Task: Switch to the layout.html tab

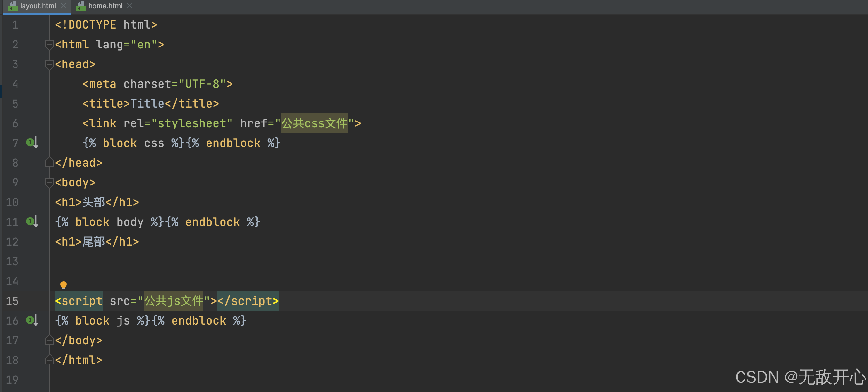Action: click(38, 6)
